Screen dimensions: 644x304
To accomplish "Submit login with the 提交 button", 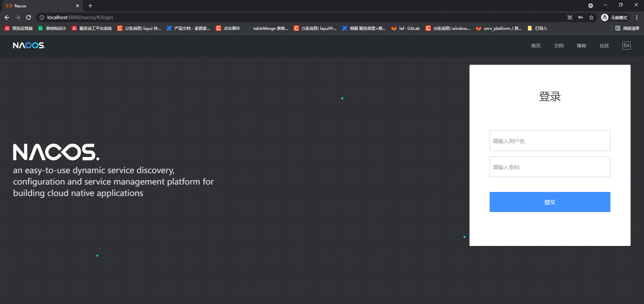I will pos(550,202).
